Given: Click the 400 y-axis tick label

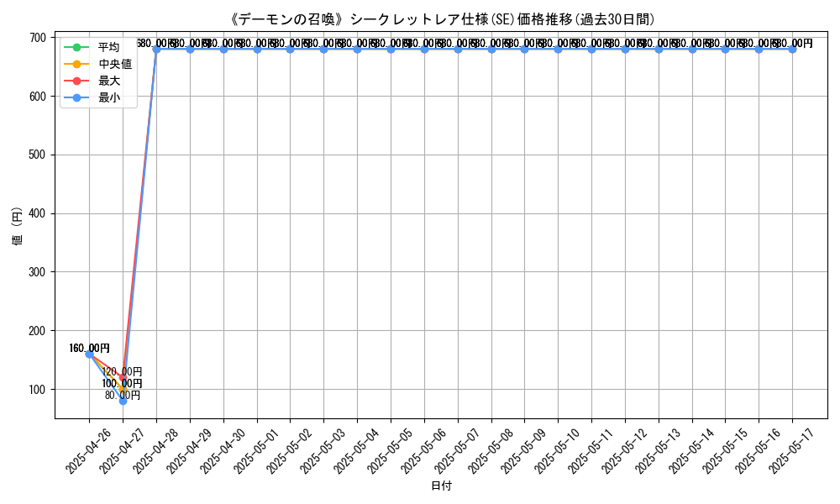Looking at the screenshot, I should (38, 213).
